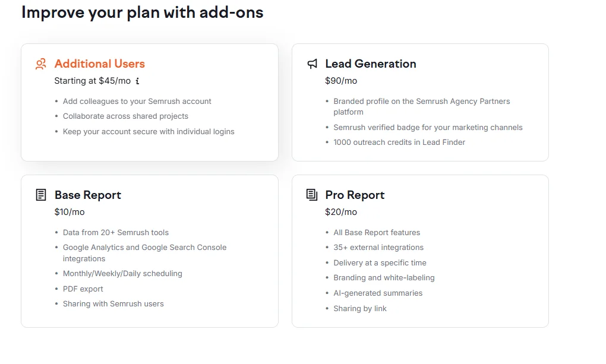Click the $10/mo Base Report price

(70, 212)
